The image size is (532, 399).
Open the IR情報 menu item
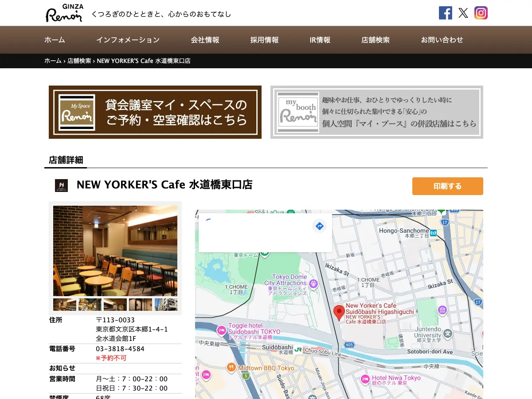[x=320, y=40]
